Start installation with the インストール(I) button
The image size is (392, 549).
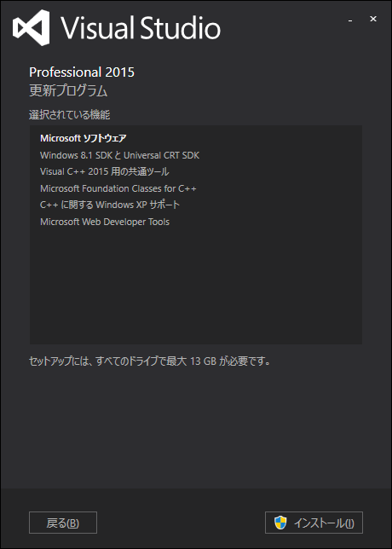click(x=314, y=523)
